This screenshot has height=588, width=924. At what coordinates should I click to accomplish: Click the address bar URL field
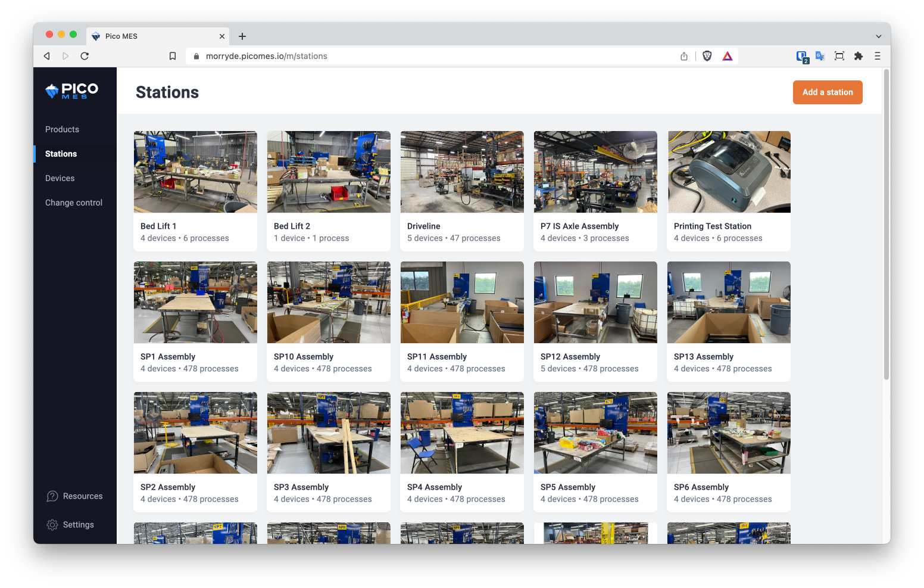417,56
